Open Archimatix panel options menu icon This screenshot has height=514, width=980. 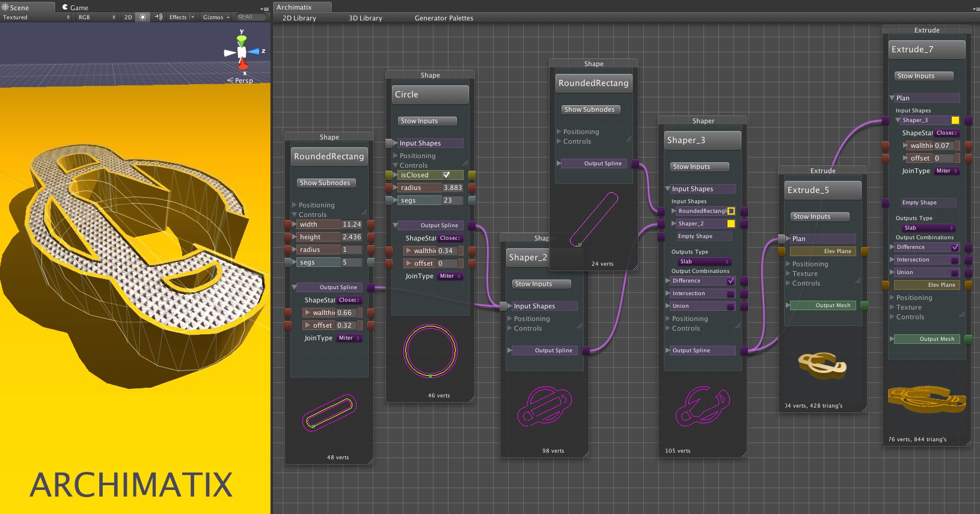pyautogui.click(x=976, y=8)
